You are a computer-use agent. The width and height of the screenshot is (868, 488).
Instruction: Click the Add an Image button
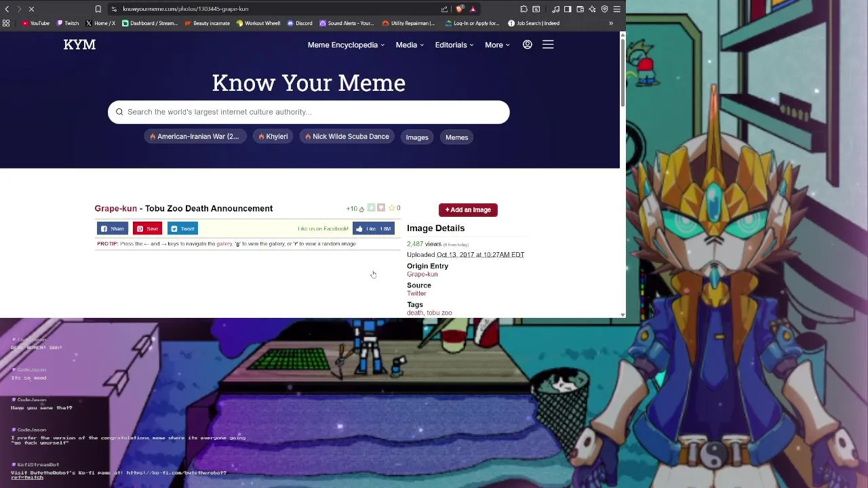468,210
